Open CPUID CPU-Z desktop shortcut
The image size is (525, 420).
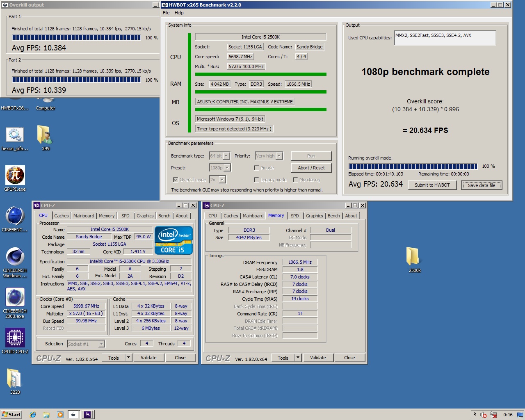point(15,341)
